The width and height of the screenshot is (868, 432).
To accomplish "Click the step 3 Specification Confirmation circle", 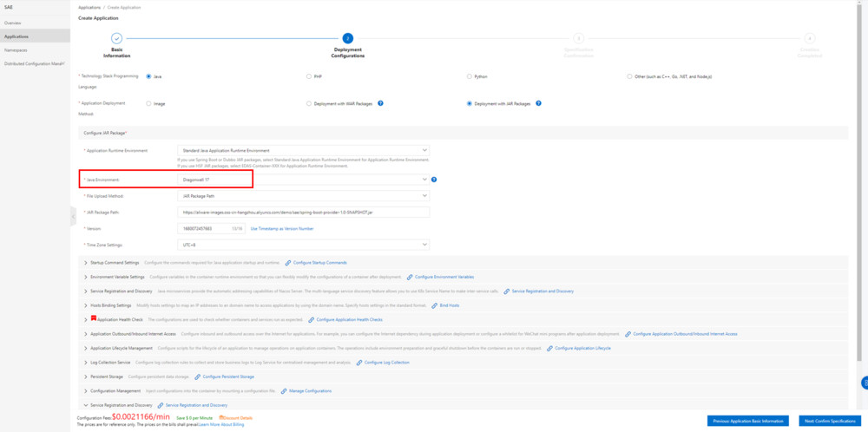I will point(578,38).
